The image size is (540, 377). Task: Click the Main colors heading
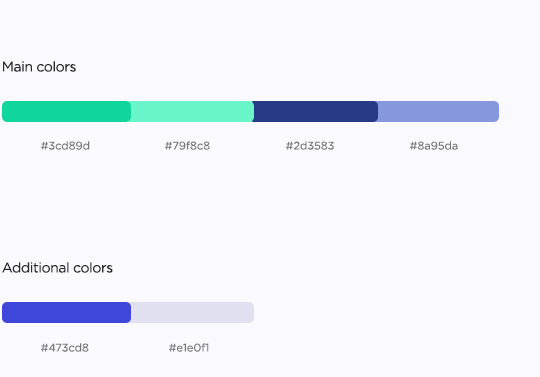[x=39, y=67]
